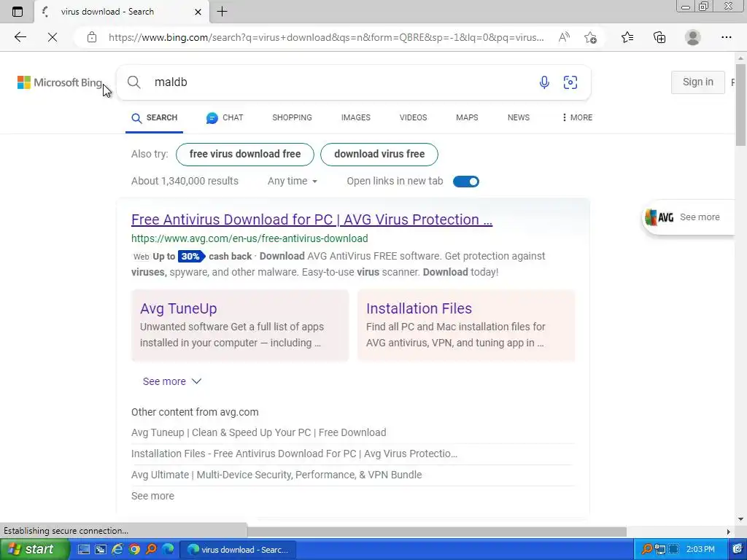Viewport: 747px width, 560px height.
Task: Click the search magnifier icon
Action: coord(134,82)
